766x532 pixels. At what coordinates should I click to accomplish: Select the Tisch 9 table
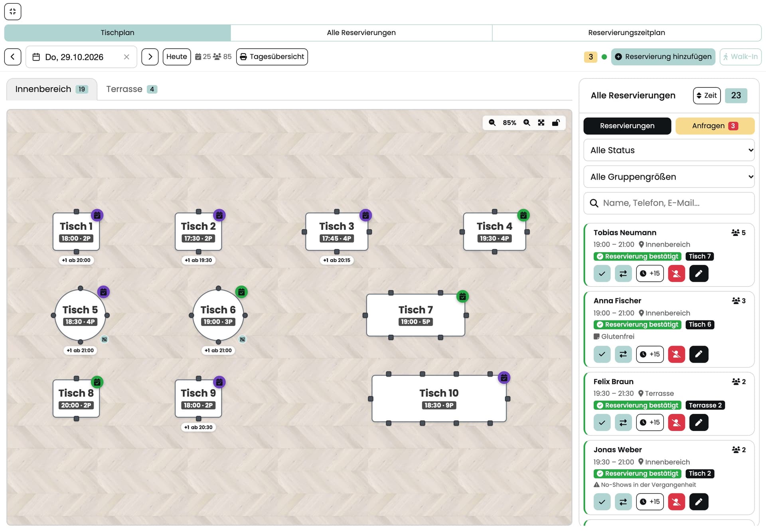tap(198, 398)
